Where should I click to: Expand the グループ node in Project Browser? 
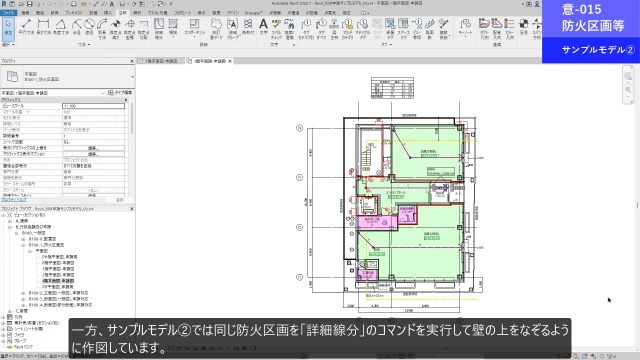click(x=4, y=341)
